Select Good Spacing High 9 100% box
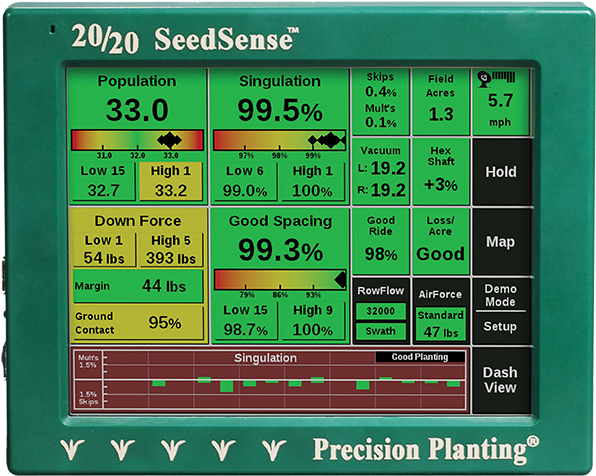Screen dimensions: 596x476 tap(313, 321)
